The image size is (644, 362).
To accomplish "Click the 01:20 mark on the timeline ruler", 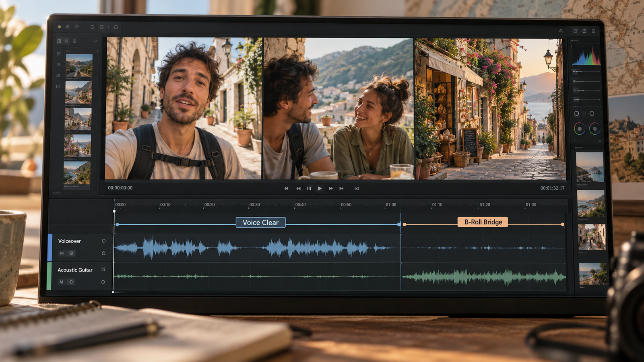I will [x=485, y=205].
